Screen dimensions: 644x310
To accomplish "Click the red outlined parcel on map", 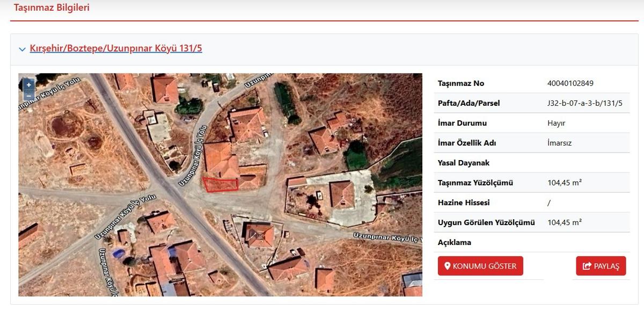I will pos(221,185).
